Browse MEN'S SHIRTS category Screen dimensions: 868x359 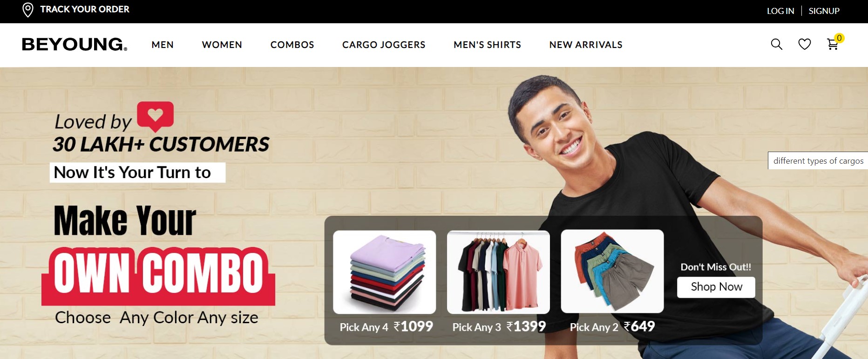(x=488, y=45)
